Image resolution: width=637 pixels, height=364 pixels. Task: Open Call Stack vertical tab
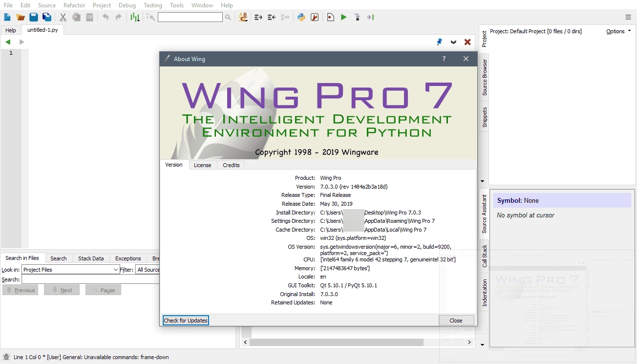click(484, 257)
